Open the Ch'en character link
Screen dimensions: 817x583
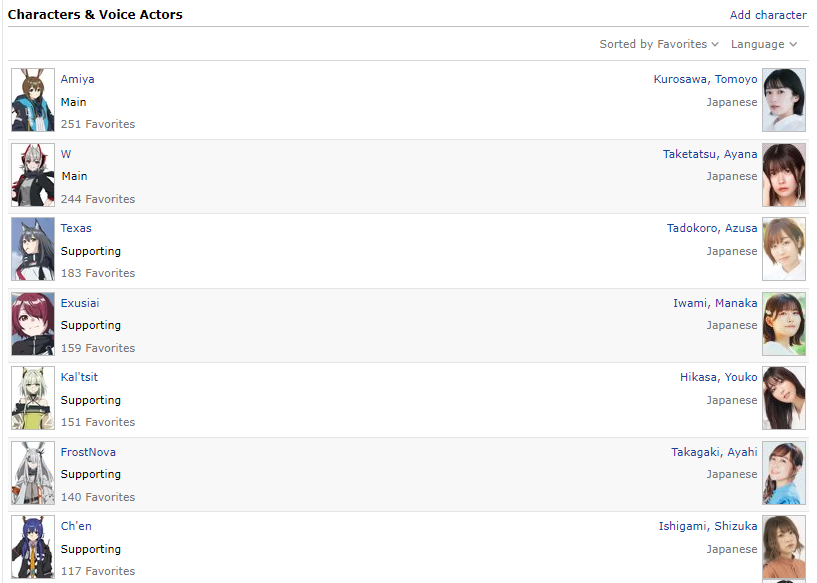coord(76,526)
